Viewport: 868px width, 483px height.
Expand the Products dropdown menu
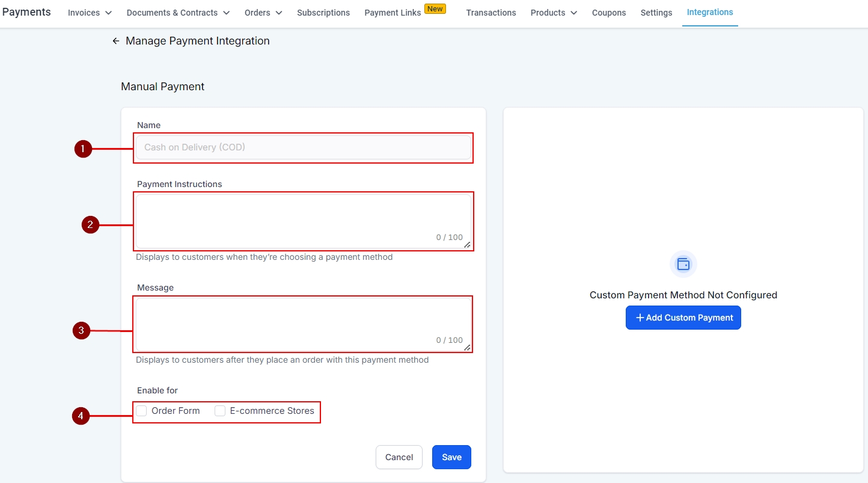pyautogui.click(x=554, y=13)
